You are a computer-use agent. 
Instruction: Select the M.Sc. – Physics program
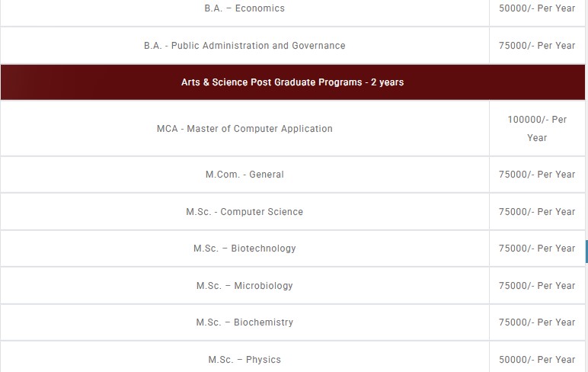tap(244, 360)
